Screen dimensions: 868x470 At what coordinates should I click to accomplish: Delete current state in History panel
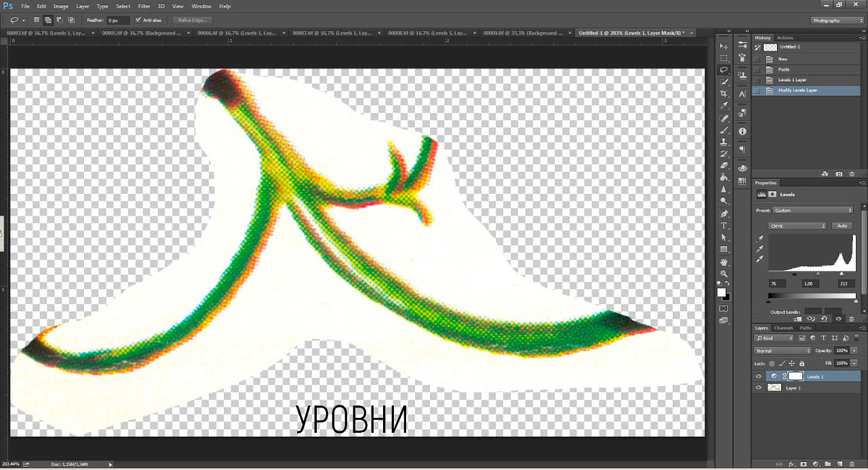click(x=852, y=174)
